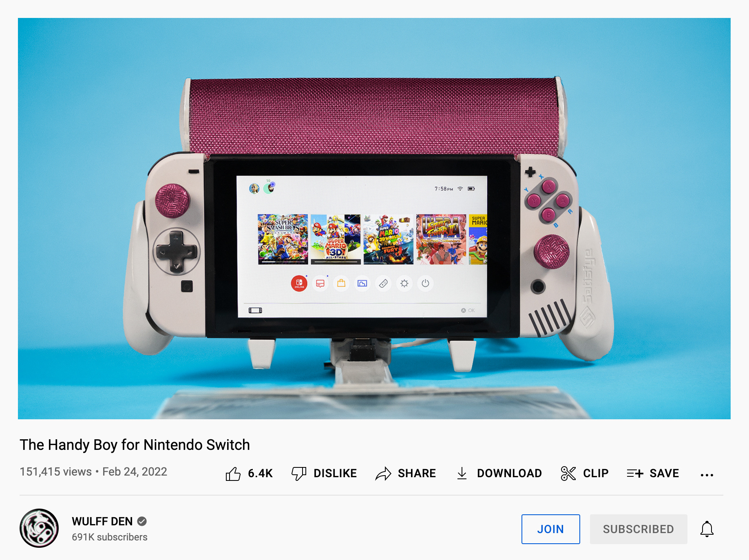Click the verified checkmark beside WULFF DEN
Image resolution: width=749 pixels, height=560 pixels.
(142, 521)
